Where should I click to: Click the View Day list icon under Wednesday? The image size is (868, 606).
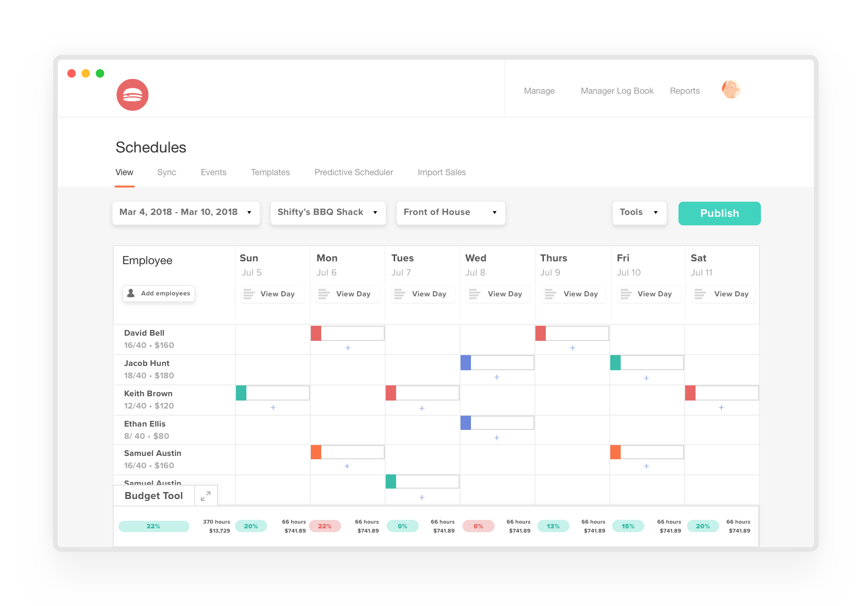(x=475, y=294)
